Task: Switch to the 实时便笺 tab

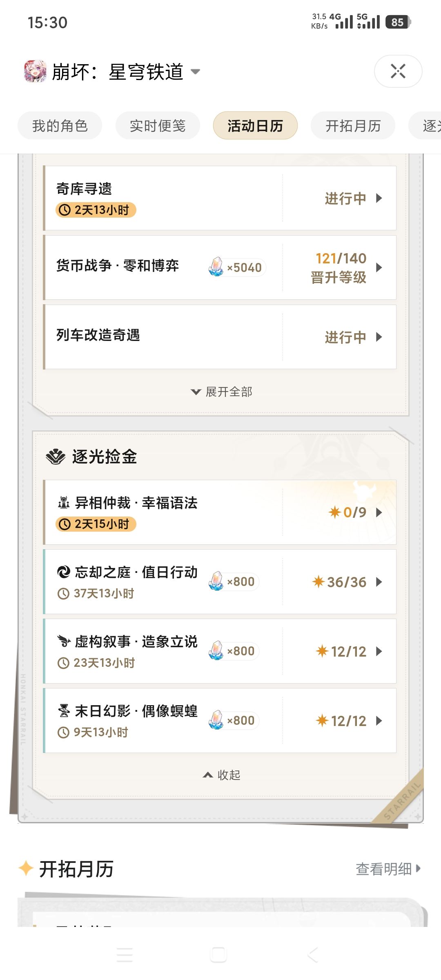Action: [158, 125]
